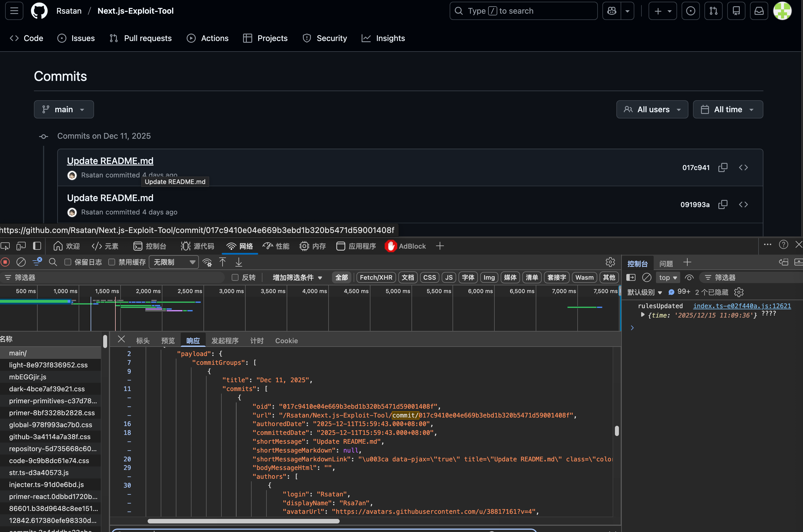
Task: Clear the console output
Action: tap(647, 278)
